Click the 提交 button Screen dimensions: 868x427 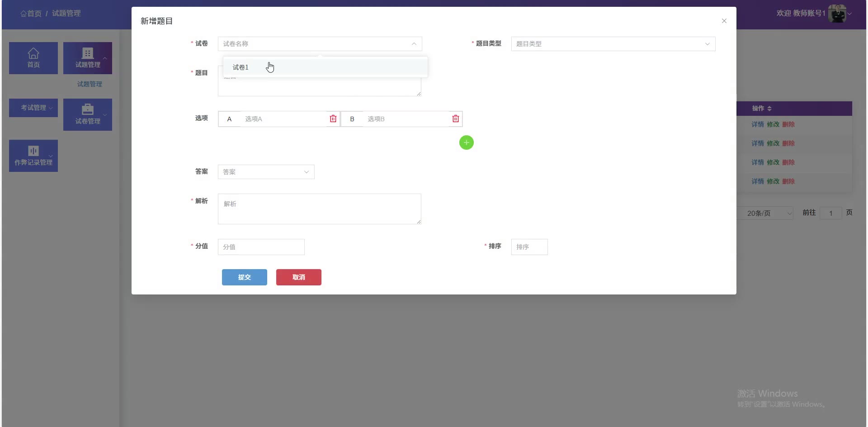(245, 277)
